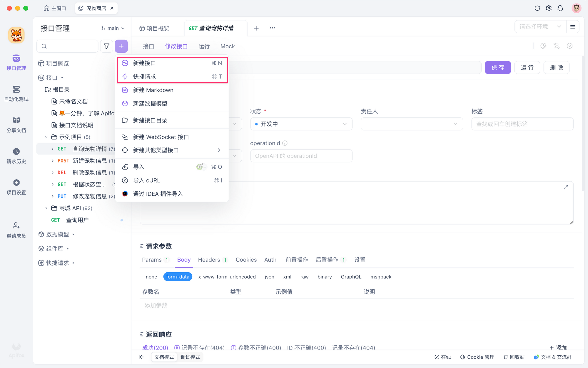
Task: Click the branch link icon in the toolbar
Action: pyautogui.click(x=557, y=46)
